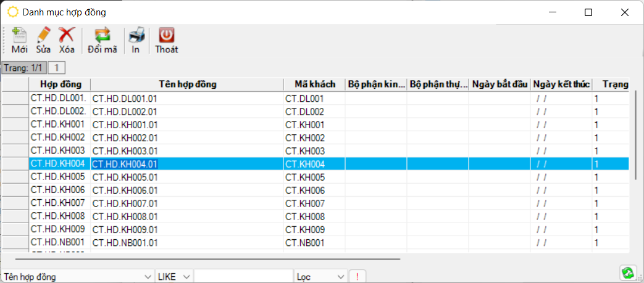Expand the LIKE operator dropdown
The image size is (644, 283).
186,277
